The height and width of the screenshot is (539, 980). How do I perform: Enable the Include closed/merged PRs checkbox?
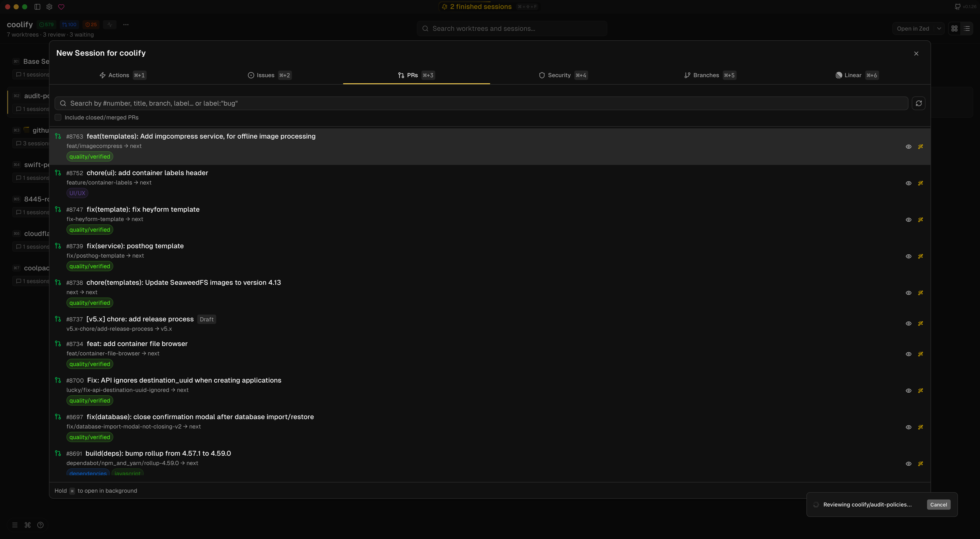58,117
